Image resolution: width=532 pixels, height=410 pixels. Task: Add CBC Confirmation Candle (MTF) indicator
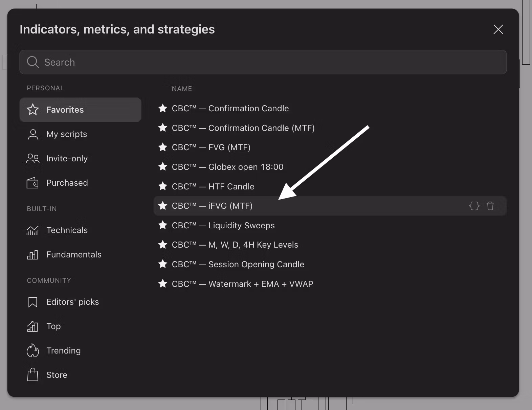click(x=330, y=128)
